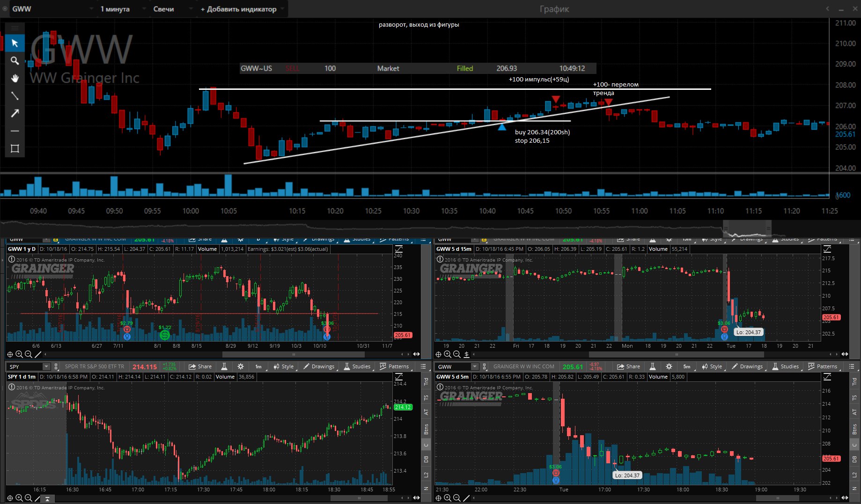The height and width of the screenshot is (504, 861).
Task: Open L2 side tab beside GWW 5m chart
Action: click(x=854, y=475)
